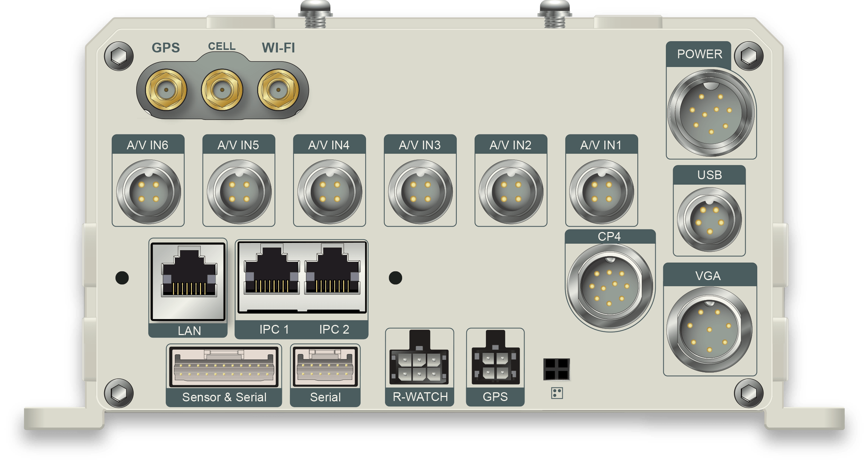Click the hex screw left of Sensor & Serial

(119, 393)
